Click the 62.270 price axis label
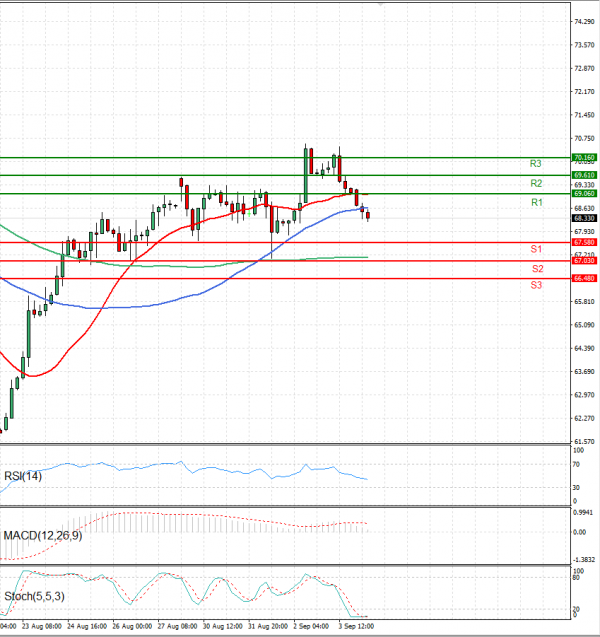 coord(584,418)
